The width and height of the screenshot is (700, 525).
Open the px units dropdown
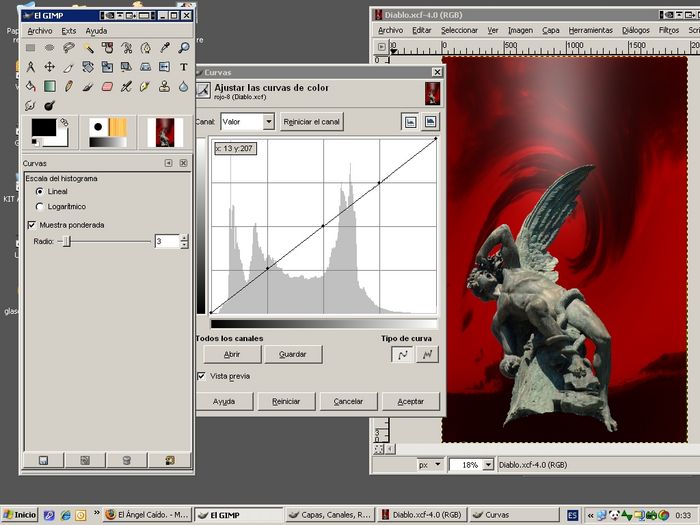430,465
